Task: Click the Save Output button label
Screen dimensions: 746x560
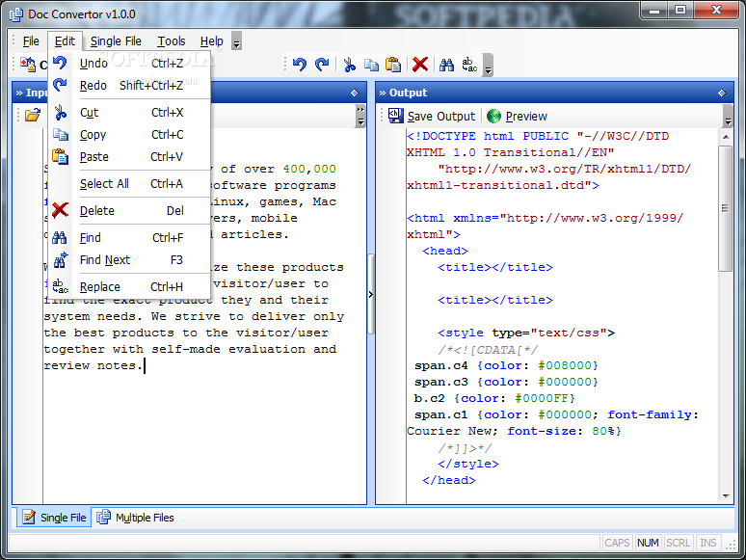Action: coord(441,116)
